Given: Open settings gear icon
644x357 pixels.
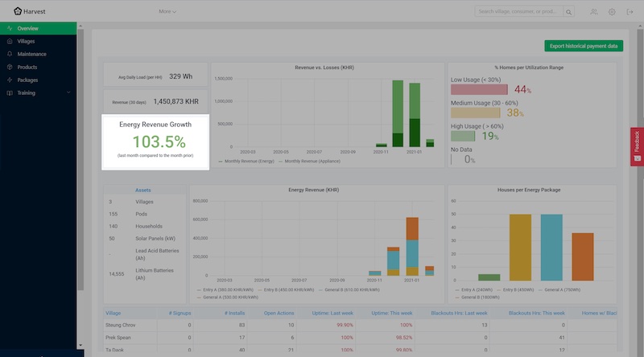Looking at the screenshot, I should pos(612,12).
